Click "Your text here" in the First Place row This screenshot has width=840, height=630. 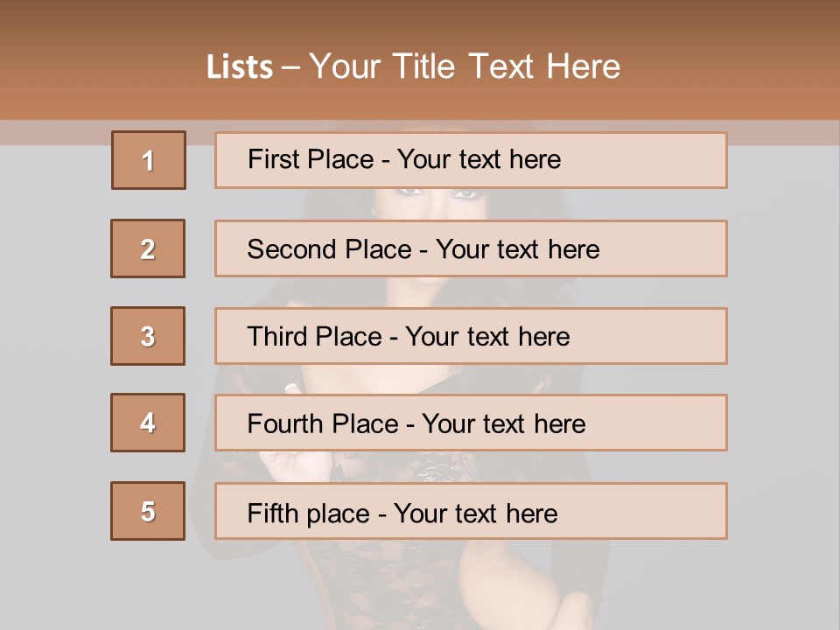479,159
